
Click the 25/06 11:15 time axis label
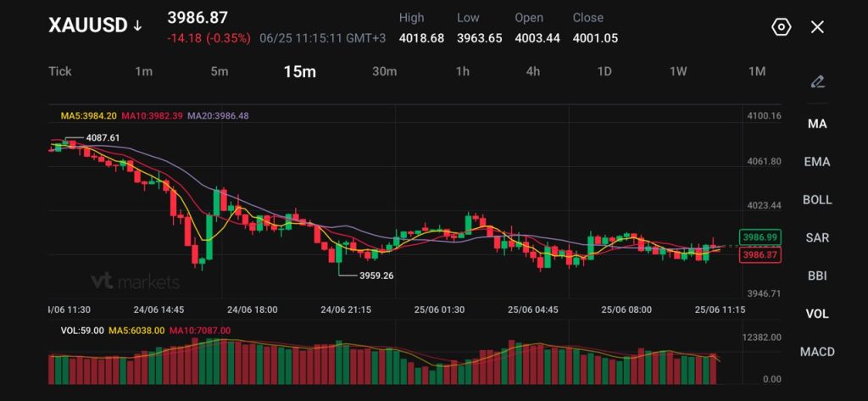[x=720, y=309]
